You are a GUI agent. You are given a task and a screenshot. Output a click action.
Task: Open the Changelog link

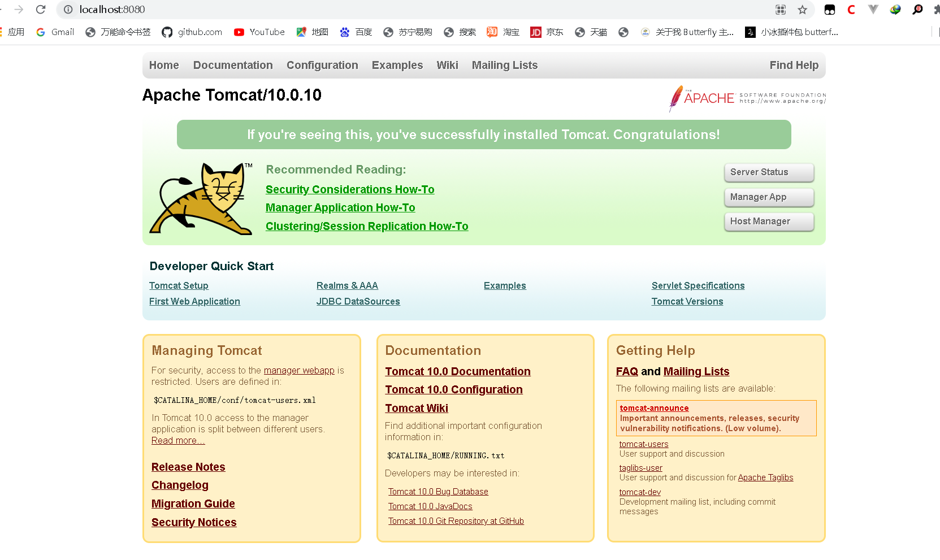tap(180, 485)
